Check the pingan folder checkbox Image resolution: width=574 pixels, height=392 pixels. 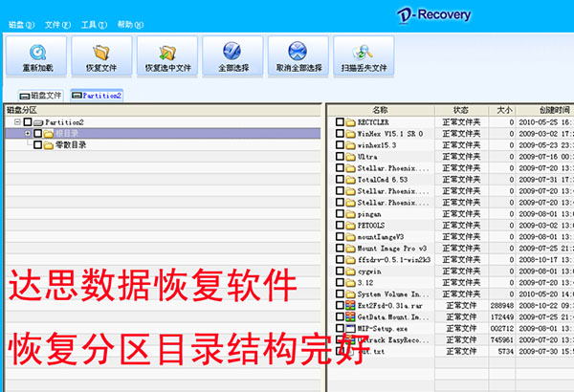pyautogui.click(x=340, y=214)
